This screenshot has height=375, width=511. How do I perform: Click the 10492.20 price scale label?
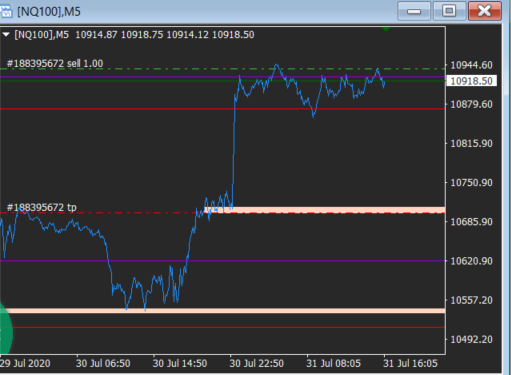(471, 339)
